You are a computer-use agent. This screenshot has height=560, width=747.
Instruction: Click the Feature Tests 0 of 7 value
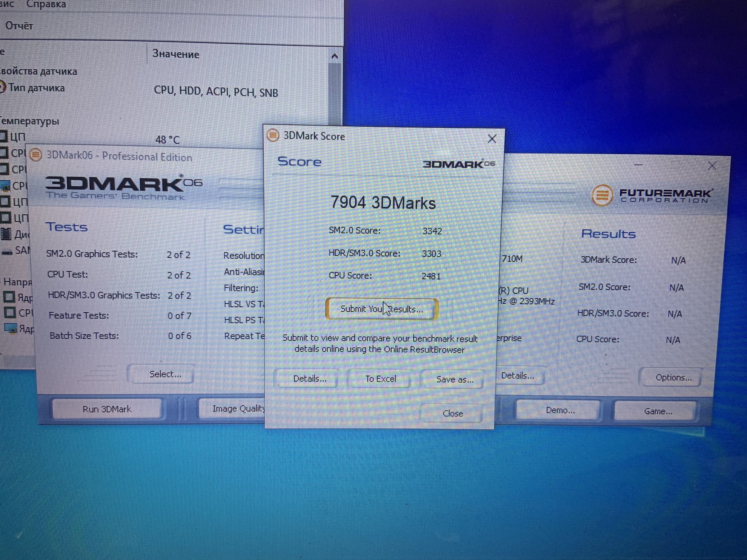pos(180,316)
